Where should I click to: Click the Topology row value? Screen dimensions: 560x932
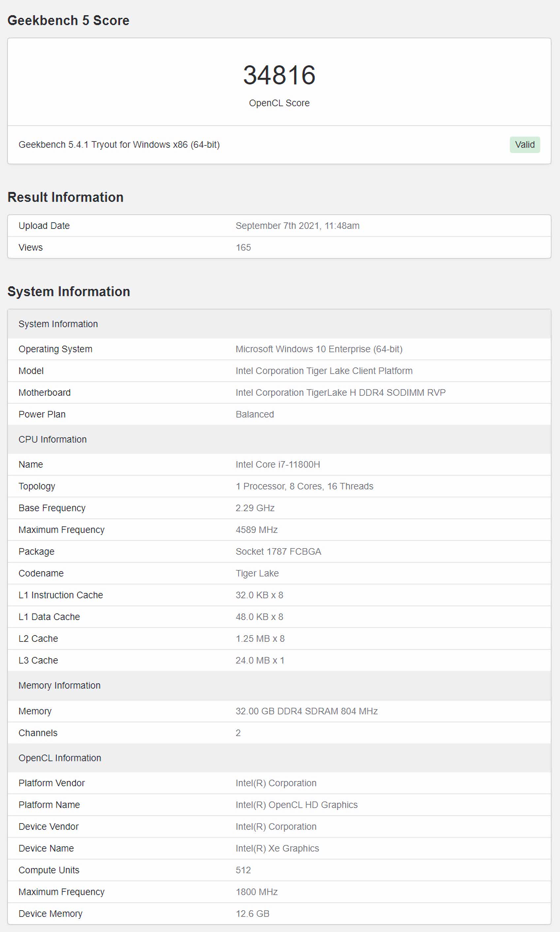pyautogui.click(x=304, y=486)
